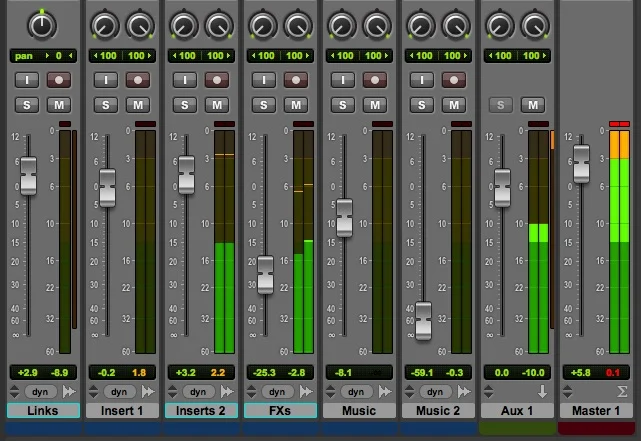Viewport: 641px width, 441px height.
Task: Click the +5.8 volume readout on Master 1
Action: tap(580, 372)
